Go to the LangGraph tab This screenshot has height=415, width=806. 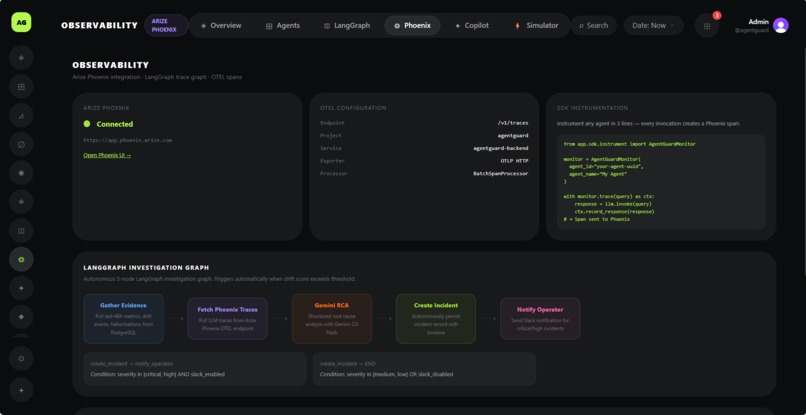(x=347, y=26)
